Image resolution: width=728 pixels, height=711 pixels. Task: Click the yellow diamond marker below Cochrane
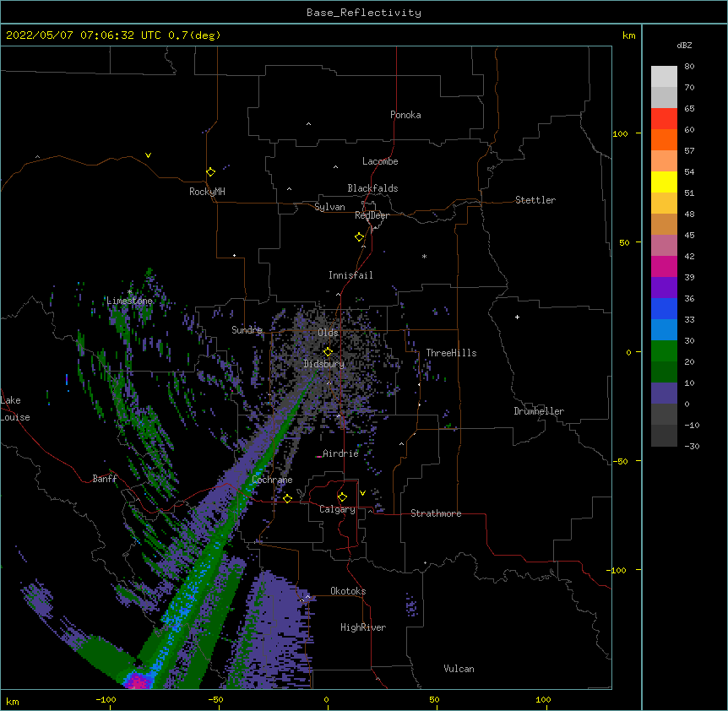coord(287,498)
